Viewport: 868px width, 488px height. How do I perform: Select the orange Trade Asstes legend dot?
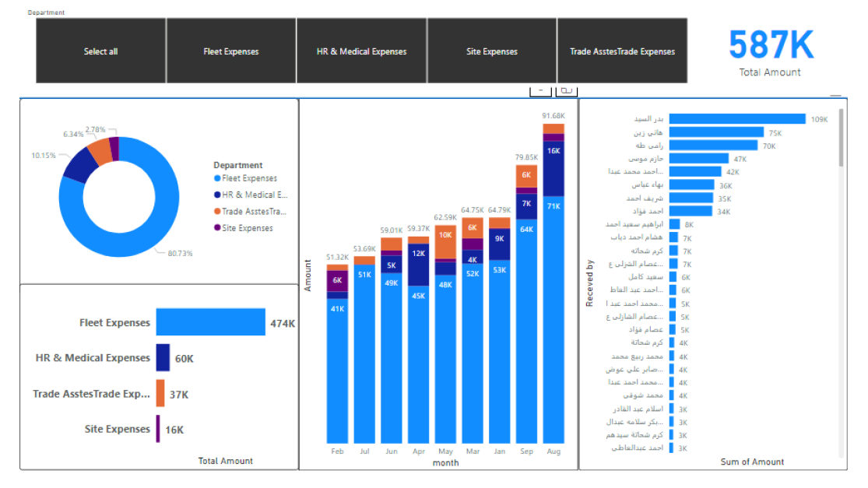(218, 212)
